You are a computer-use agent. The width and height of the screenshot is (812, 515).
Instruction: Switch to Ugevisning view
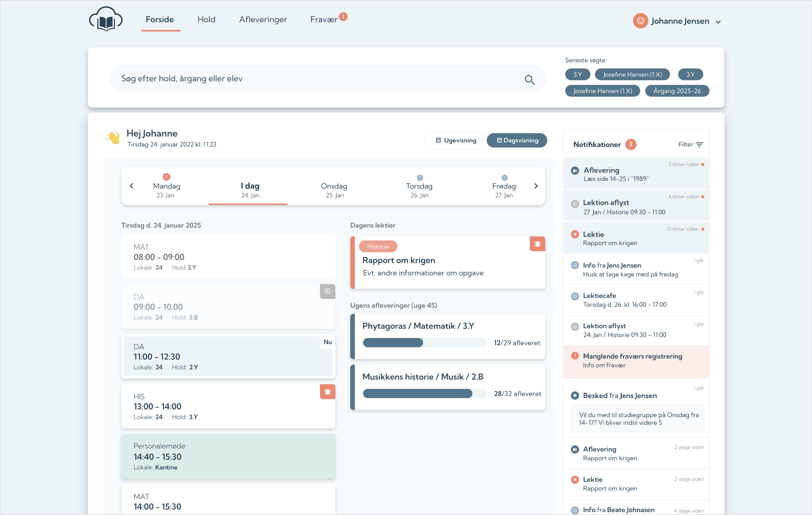point(456,140)
